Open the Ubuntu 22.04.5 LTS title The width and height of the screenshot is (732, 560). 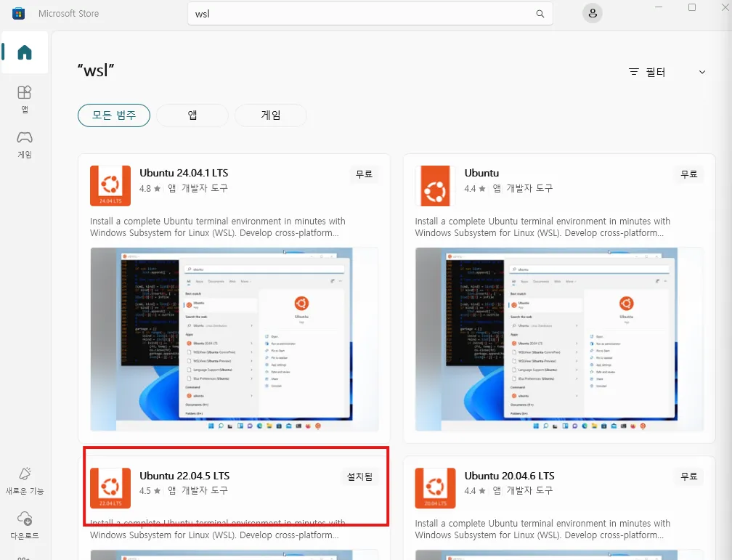pyautogui.click(x=184, y=476)
